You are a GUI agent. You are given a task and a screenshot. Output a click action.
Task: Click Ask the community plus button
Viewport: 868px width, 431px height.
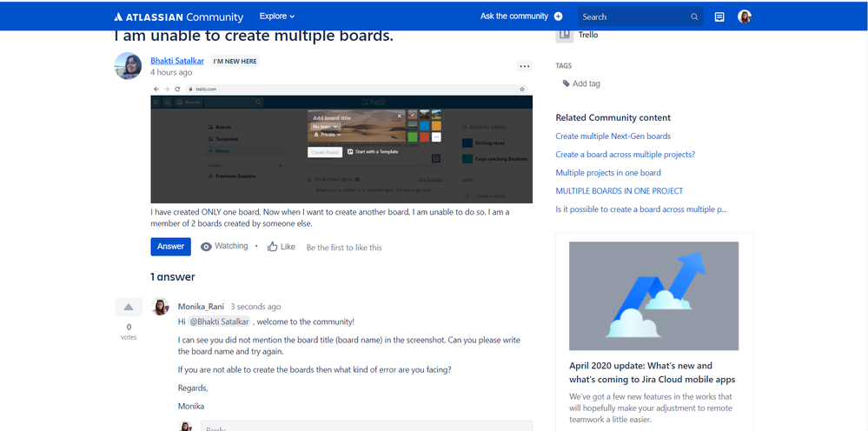pyautogui.click(x=558, y=17)
